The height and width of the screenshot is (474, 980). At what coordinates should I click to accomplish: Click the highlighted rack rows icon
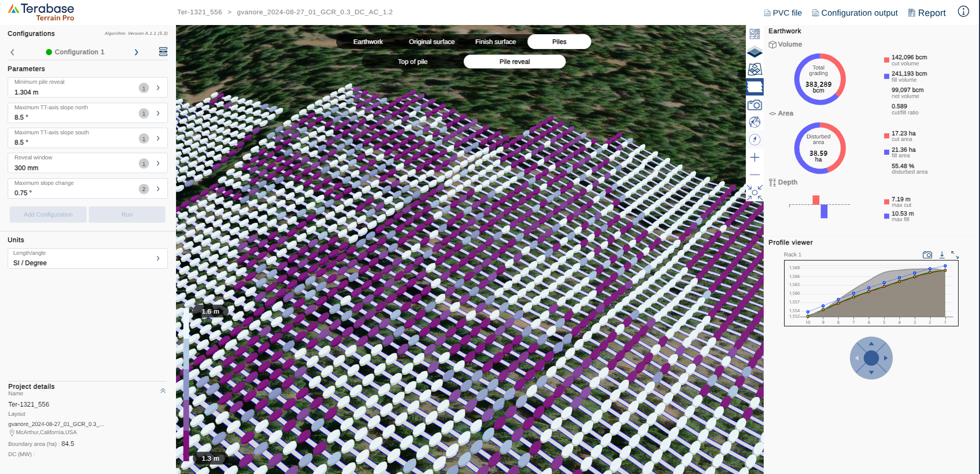[x=754, y=87]
